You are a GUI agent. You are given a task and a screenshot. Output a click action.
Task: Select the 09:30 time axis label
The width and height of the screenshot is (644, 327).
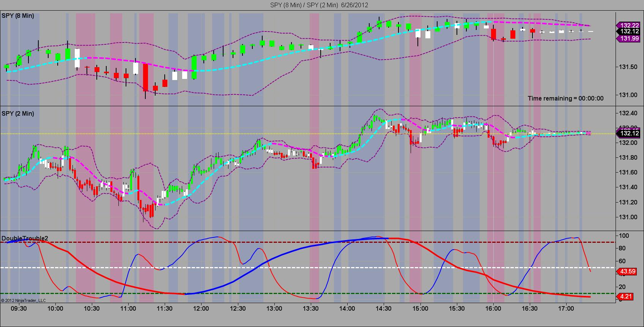(x=19, y=308)
